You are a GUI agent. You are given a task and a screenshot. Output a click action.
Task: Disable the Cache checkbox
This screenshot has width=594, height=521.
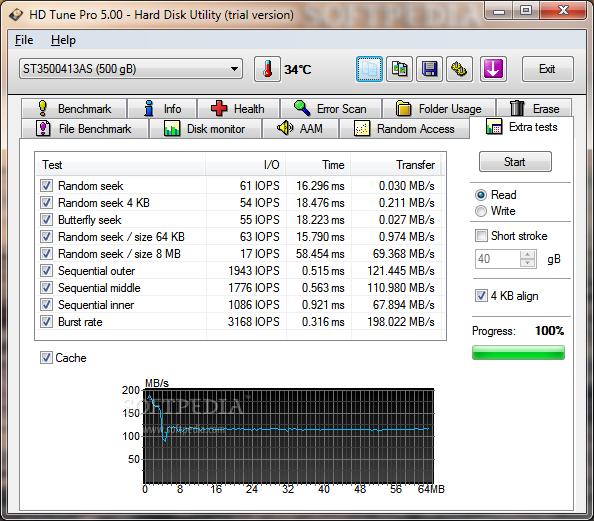(x=46, y=358)
